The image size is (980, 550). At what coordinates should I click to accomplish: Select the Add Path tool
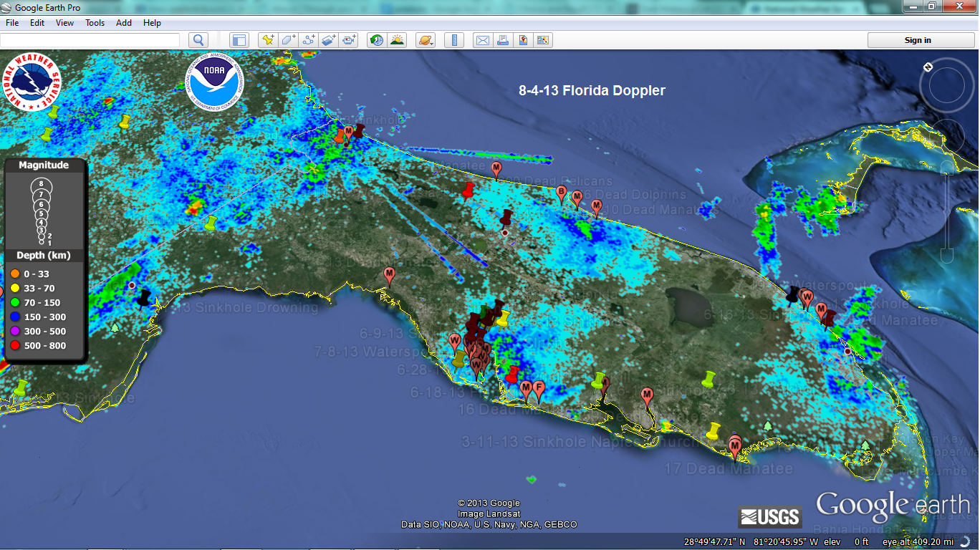(x=309, y=40)
